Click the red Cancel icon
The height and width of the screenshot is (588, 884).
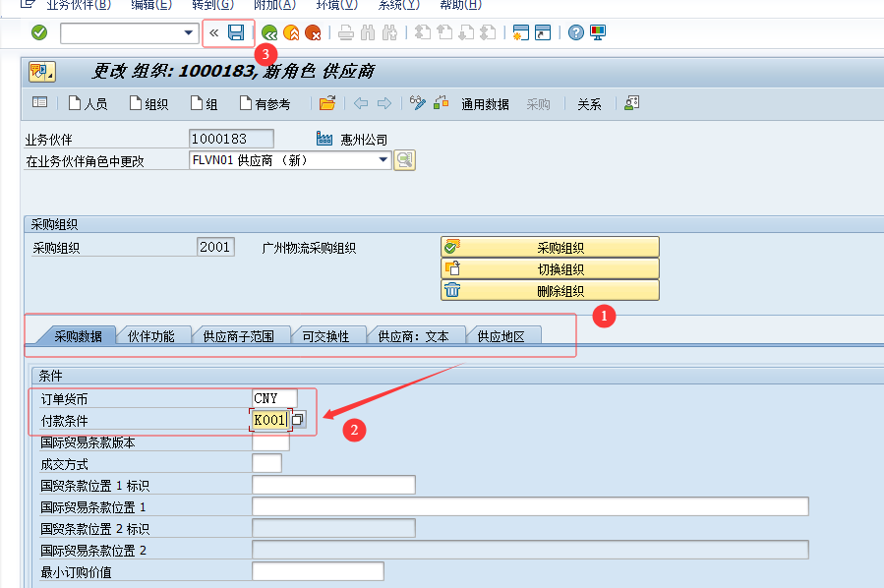click(313, 33)
